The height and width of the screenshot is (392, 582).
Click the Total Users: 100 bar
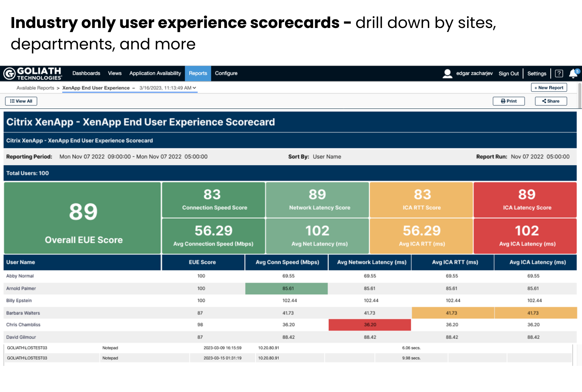(x=290, y=173)
